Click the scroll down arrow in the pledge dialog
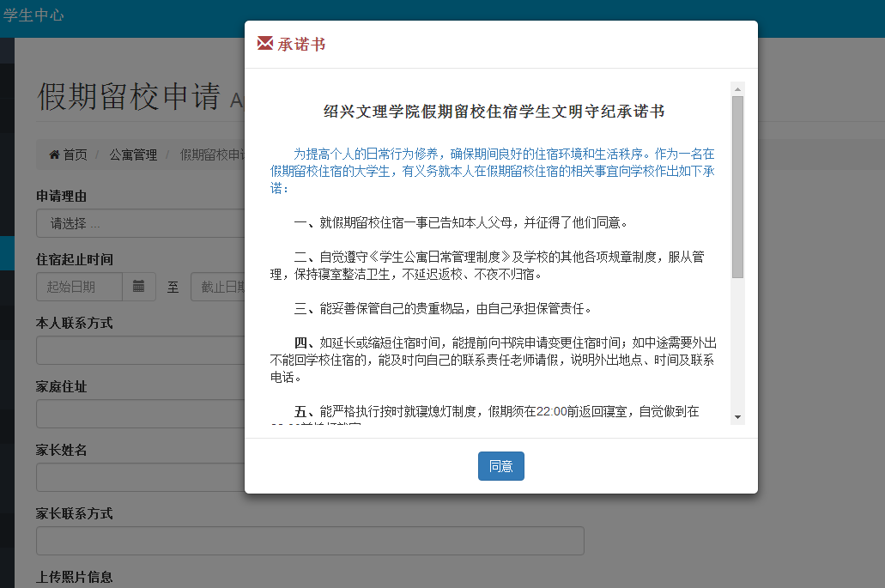This screenshot has height=588, width=885. point(737,417)
